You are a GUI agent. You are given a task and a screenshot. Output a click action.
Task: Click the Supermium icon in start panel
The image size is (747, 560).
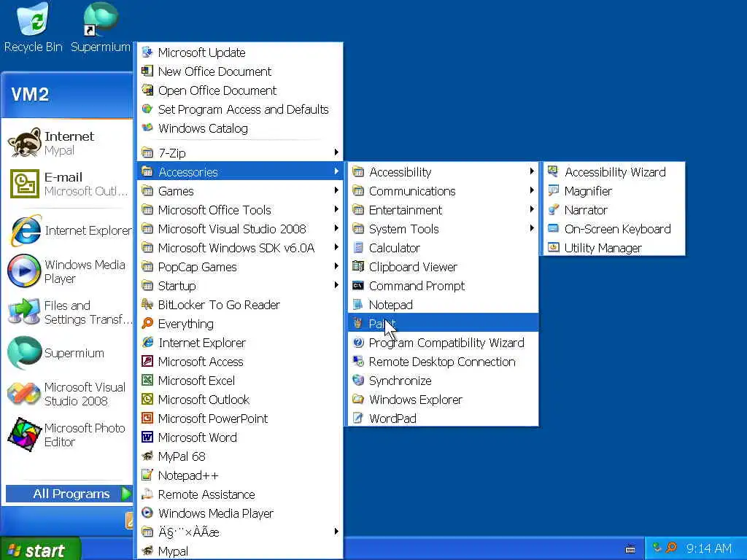(24, 352)
